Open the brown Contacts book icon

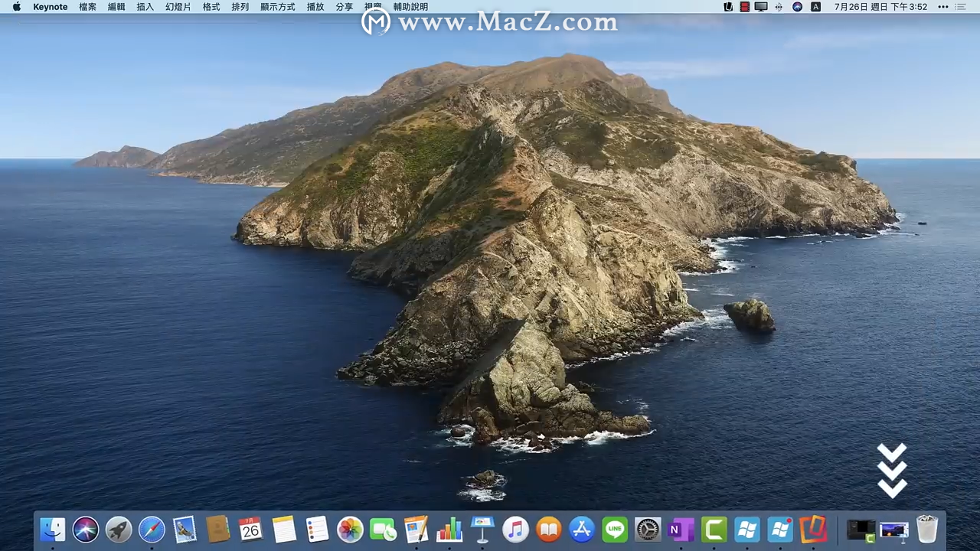(x=218, y=529)
